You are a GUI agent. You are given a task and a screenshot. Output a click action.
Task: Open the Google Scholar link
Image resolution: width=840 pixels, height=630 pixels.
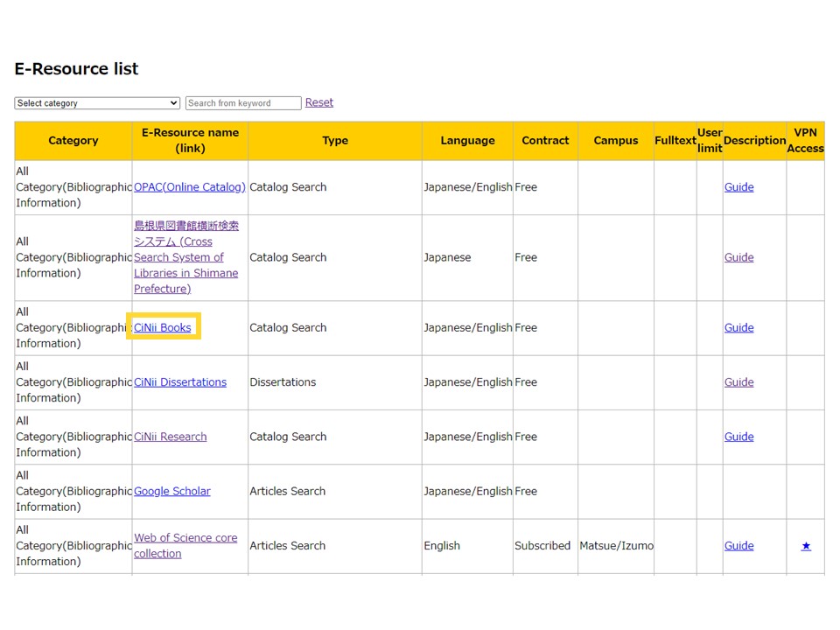click(172, 491)
